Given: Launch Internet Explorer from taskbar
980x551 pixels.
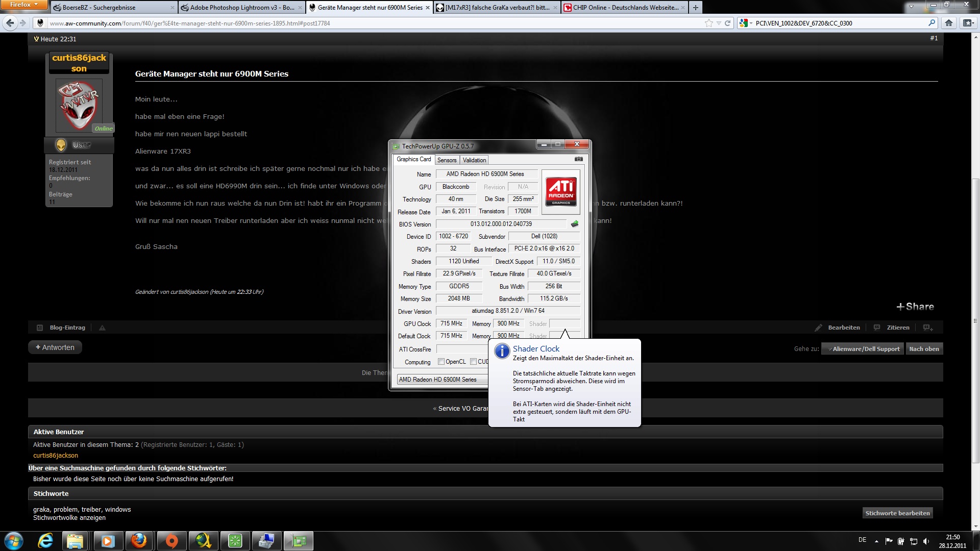Looking at the screenshot, I should click(x=45, y=541).
